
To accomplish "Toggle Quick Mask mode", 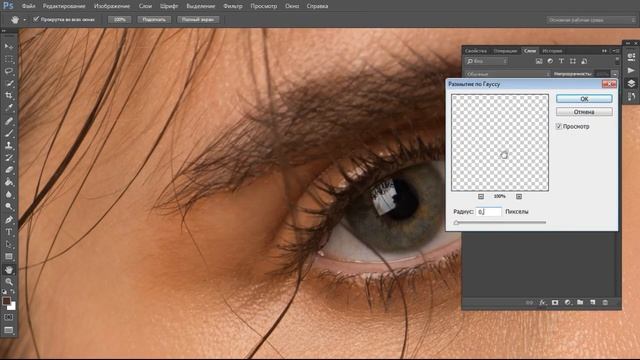I will [x=9, y=317].
